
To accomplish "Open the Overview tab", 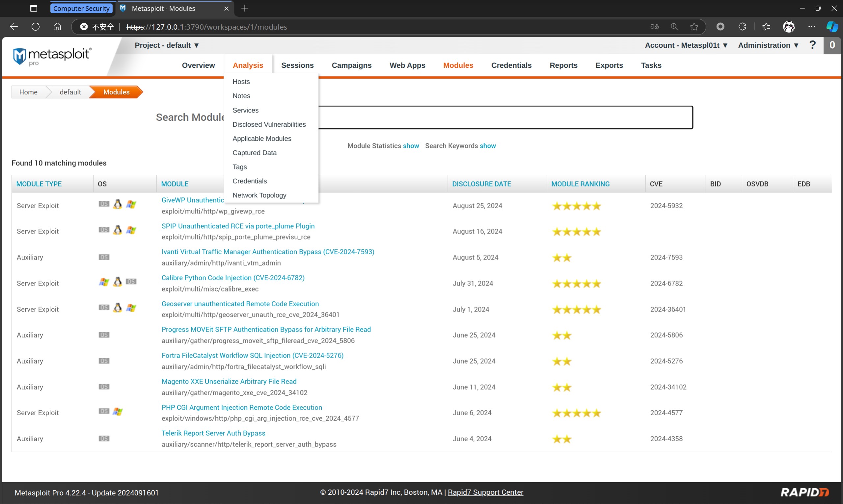I will pos(198,65).
